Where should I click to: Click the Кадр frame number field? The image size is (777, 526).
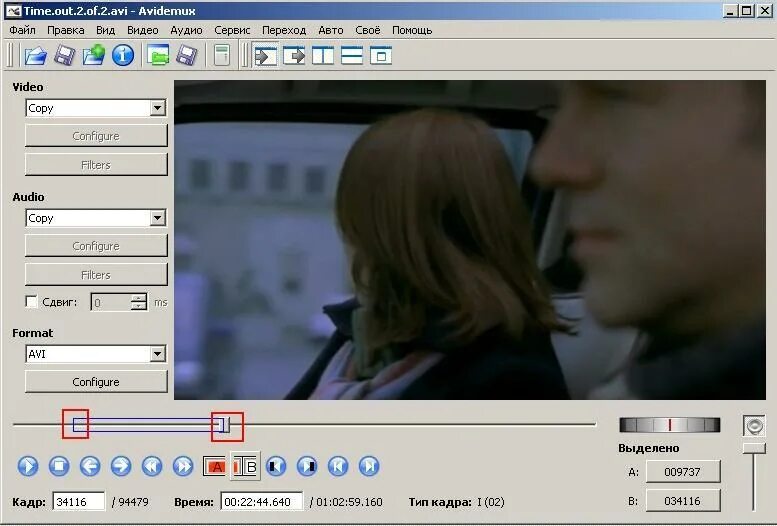(x=79, y=502)
